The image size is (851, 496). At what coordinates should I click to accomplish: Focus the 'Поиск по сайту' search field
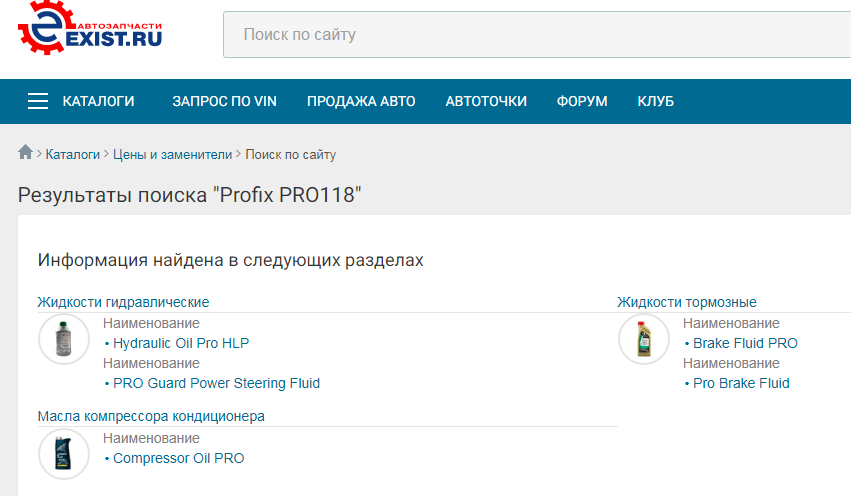537,34
